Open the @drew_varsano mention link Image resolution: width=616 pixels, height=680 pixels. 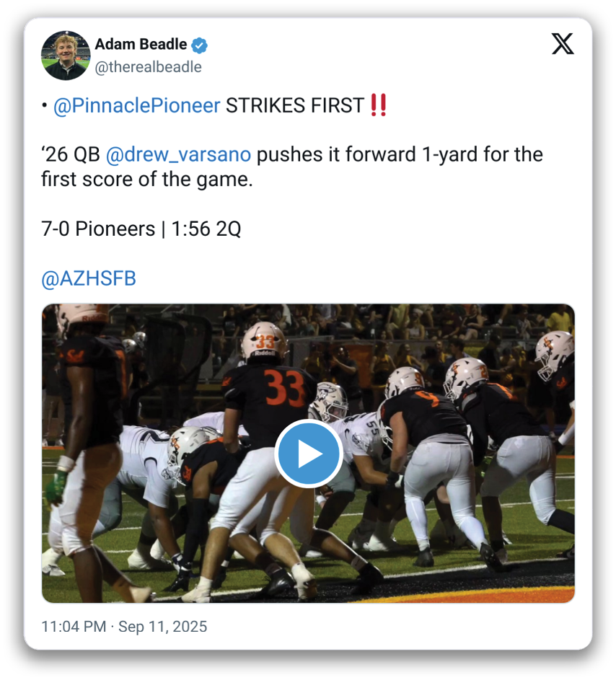[178, 155]
